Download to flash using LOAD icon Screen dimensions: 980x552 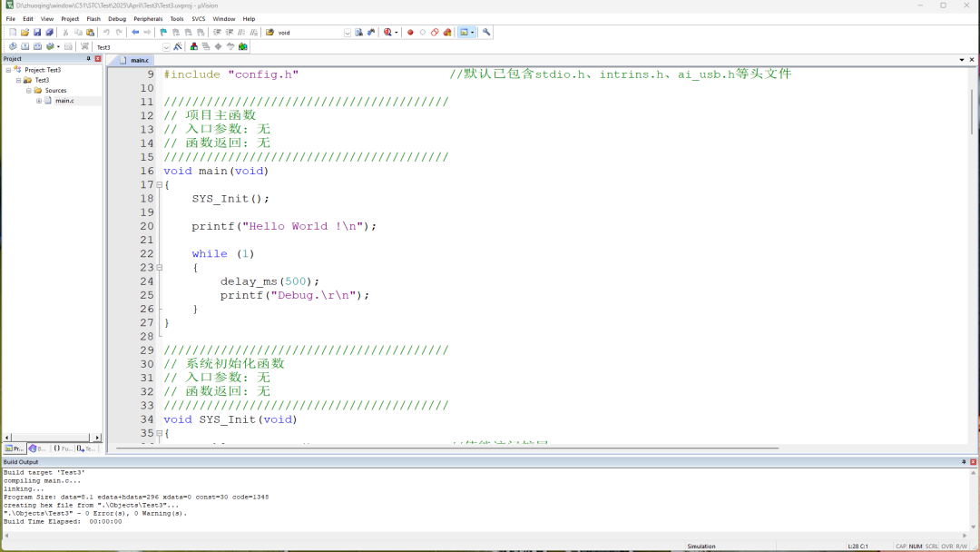click(85, 47)
